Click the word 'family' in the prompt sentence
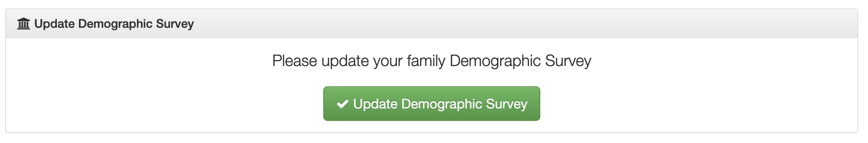The width and height of the screenshot is (868, 143). pos(426,61)
